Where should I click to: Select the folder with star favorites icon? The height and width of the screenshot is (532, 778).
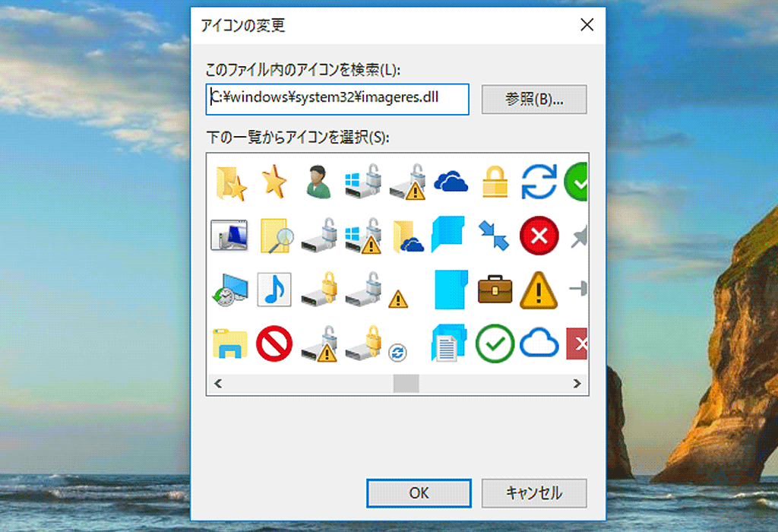pyautogui.click(x=231, y=182)
